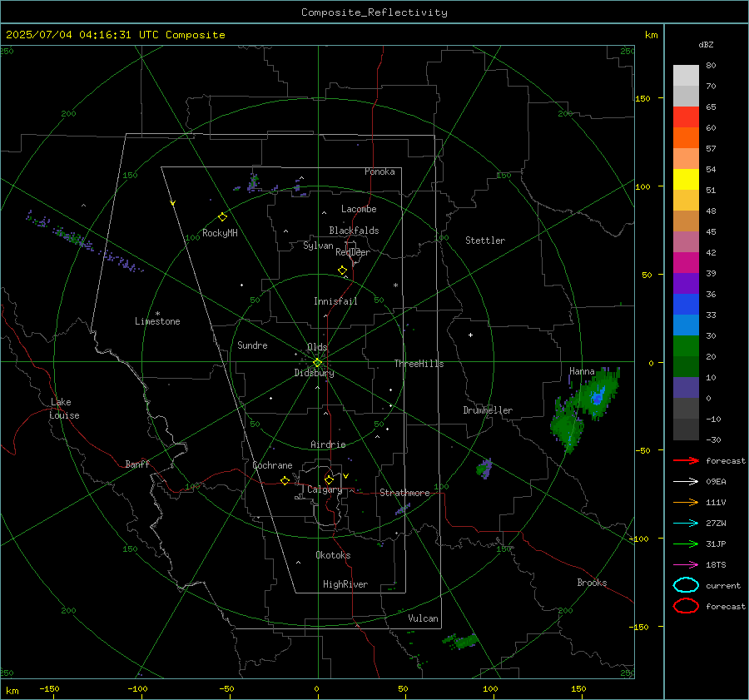Viewport: 749px width, 700px height.
Task: Click the cyan current ellipse icon
Action: [x=686, y=585]
